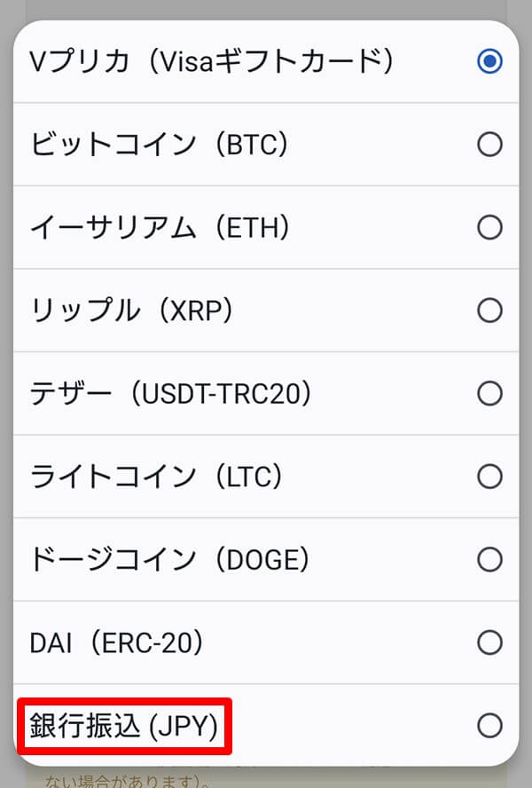
Task: Choose the ライトコイン（LTC）radio button
Action: click(x=490, y=477)
